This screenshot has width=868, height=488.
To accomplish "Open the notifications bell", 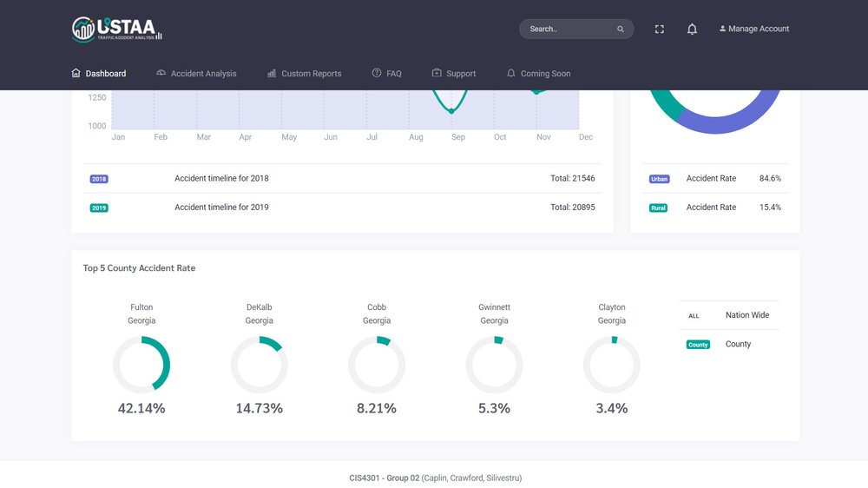I will [692, 30].
